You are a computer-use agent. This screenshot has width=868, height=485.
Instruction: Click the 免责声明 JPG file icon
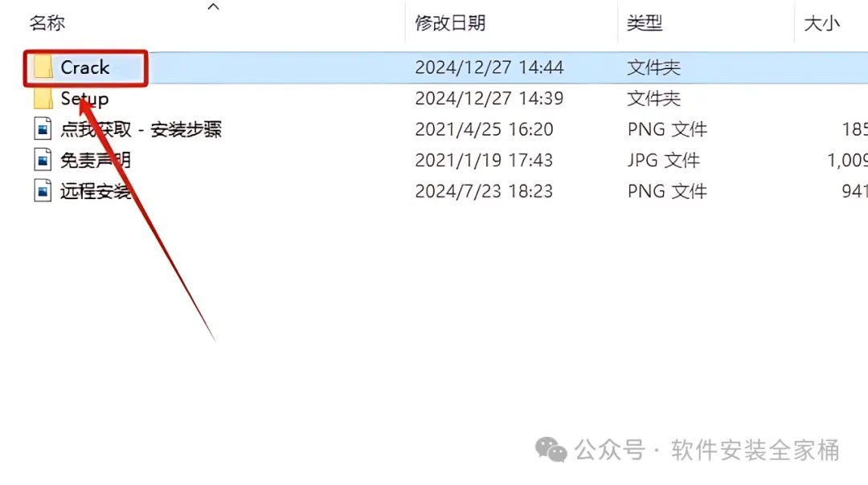pyautogui.click(x=43, y=161)
